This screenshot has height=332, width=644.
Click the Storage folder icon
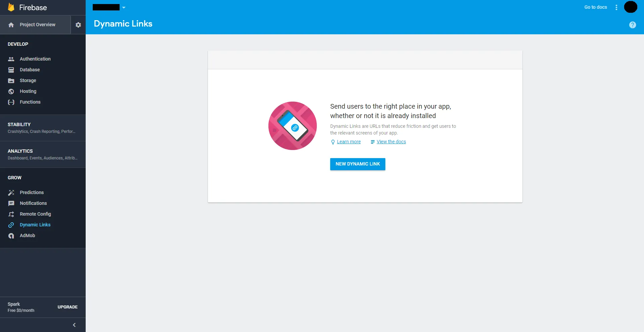click(x=11, y=80)
